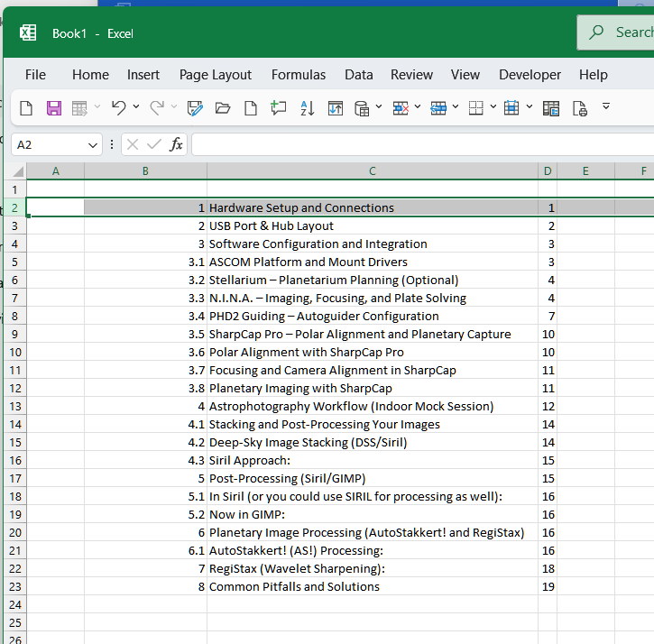Switch to the Home tab
Screen dimensions: 654x644
tap(90, 75)
